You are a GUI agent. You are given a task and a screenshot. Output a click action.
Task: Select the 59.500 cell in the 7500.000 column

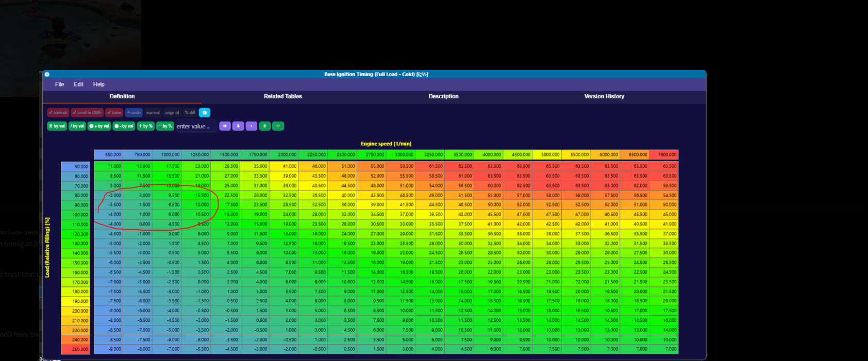(664, 185)
